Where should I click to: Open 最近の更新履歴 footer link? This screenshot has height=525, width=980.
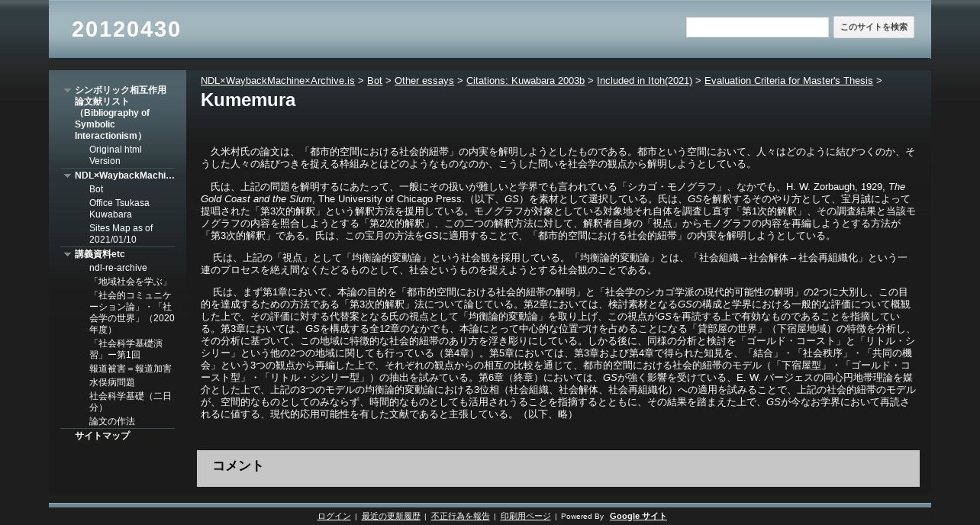click(391, 517)
